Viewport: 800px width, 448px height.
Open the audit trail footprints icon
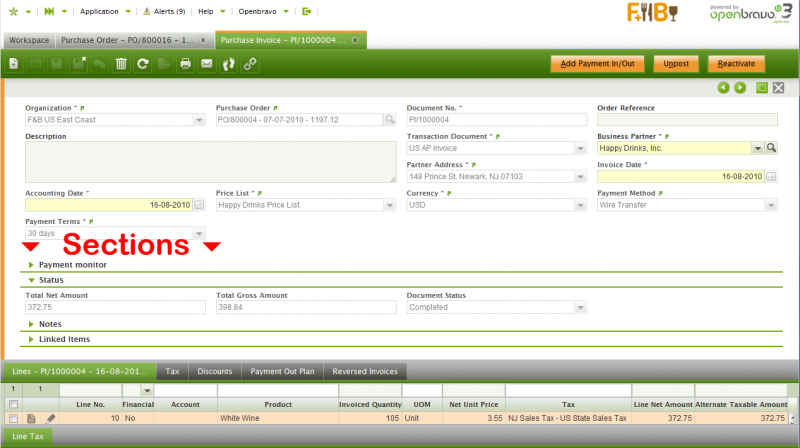[x=228, y=64]
